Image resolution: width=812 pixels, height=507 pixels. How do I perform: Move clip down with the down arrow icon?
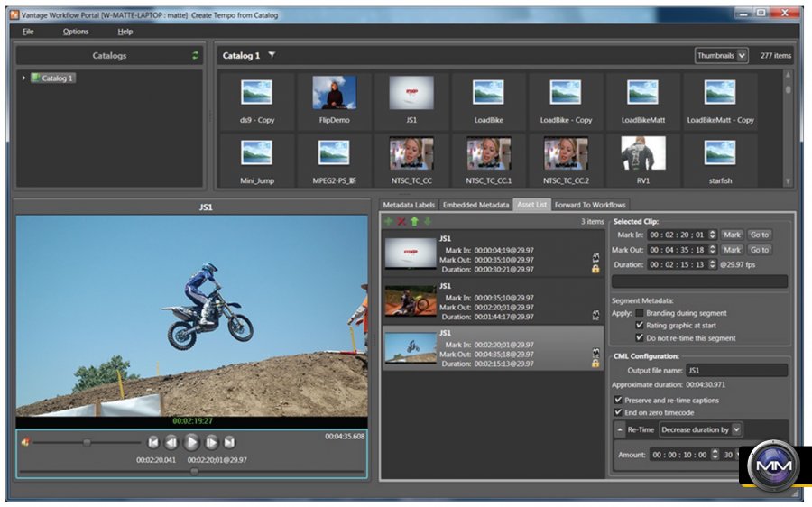point(428,221)
